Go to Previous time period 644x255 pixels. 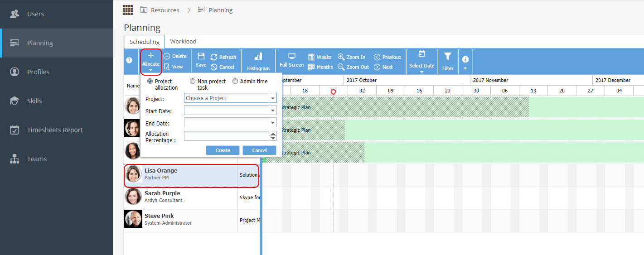[x=388, y=57]
